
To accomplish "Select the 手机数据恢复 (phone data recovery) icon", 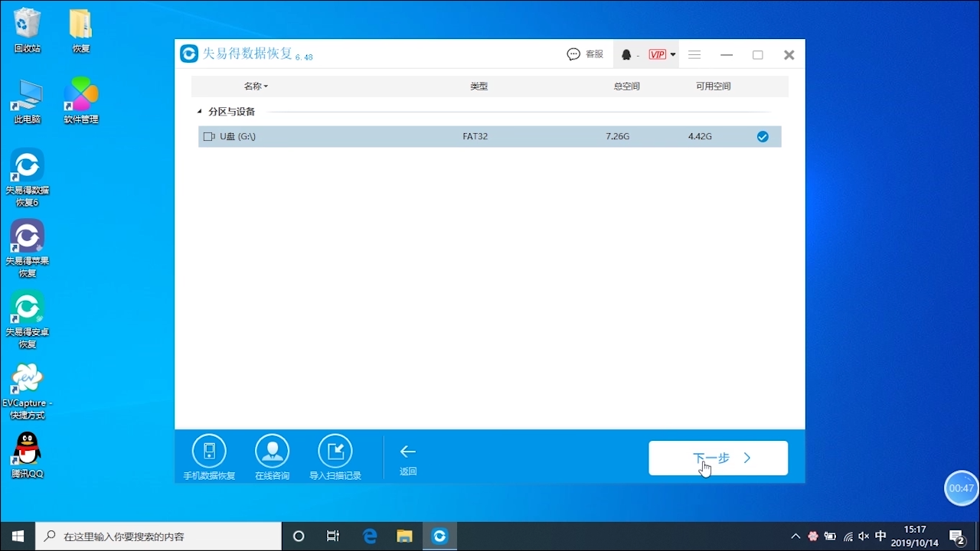I will coord(208,451).
